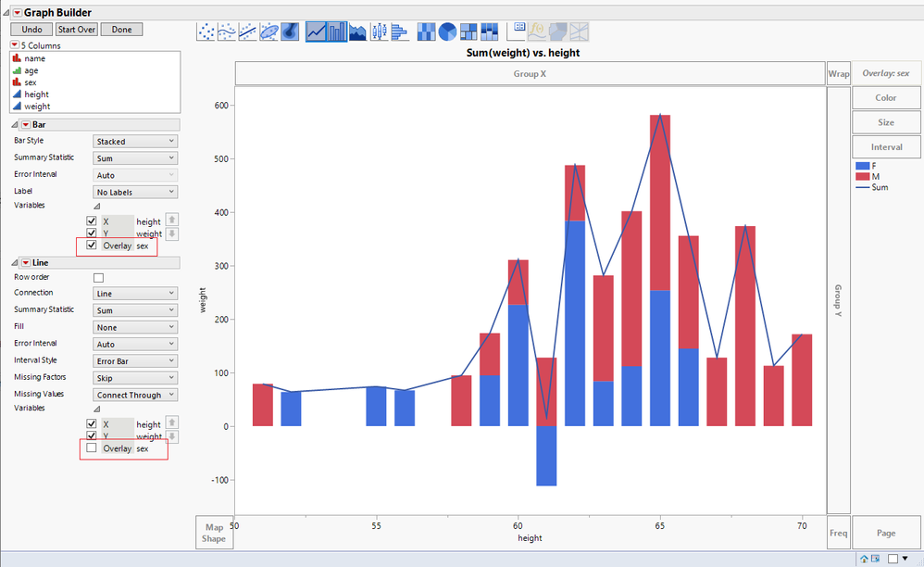Select the Points scatter element icon
Screen dimensions: 924x567
click(x=206, y=31)
